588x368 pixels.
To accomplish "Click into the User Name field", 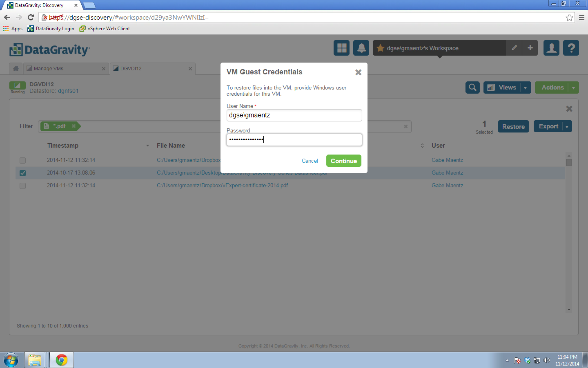I will coord(294,115).
